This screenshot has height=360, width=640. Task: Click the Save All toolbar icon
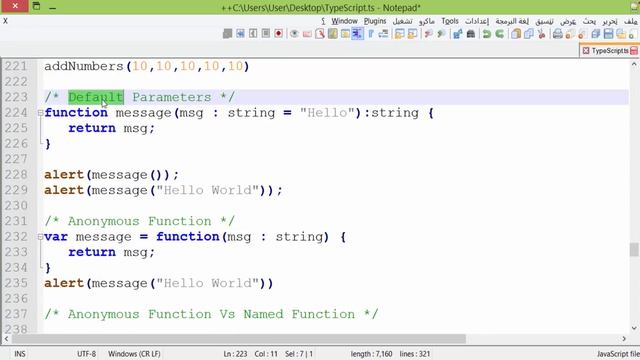[x=596, y=34]
